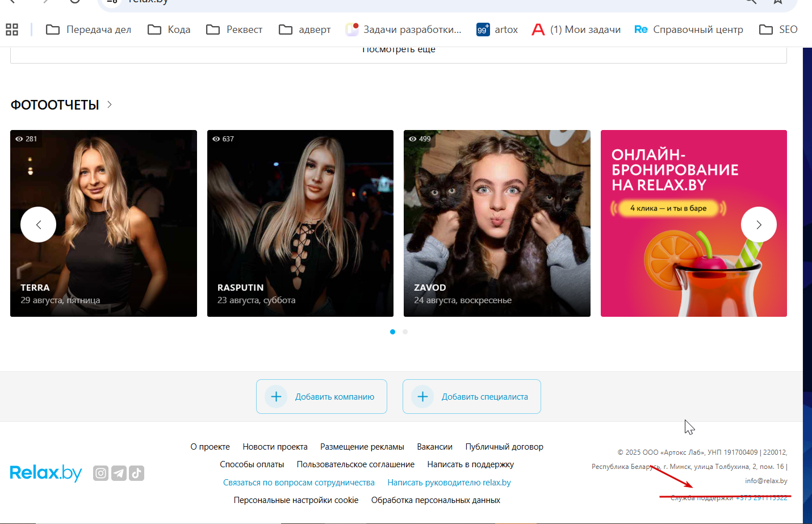Screen dimensions: 812x524
Task: Open Обработка персональных данных link
Action: (436, 500)
